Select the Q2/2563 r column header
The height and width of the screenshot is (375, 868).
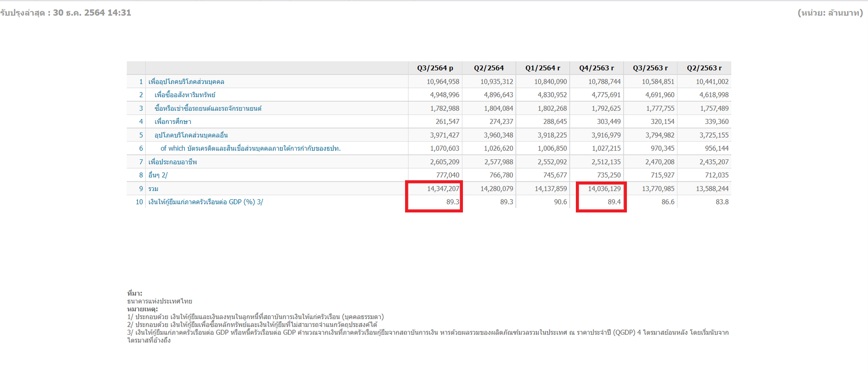(x=704, y=68)
